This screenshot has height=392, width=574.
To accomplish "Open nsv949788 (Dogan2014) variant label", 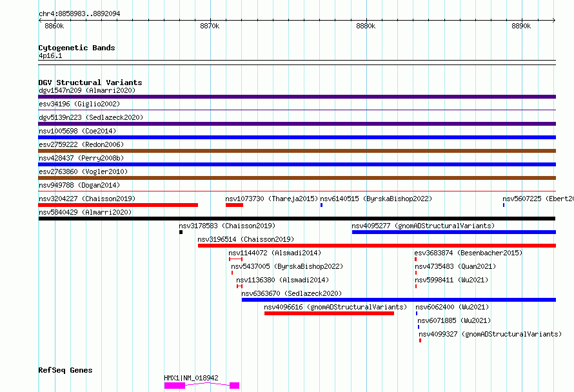I will pos(79,185).
